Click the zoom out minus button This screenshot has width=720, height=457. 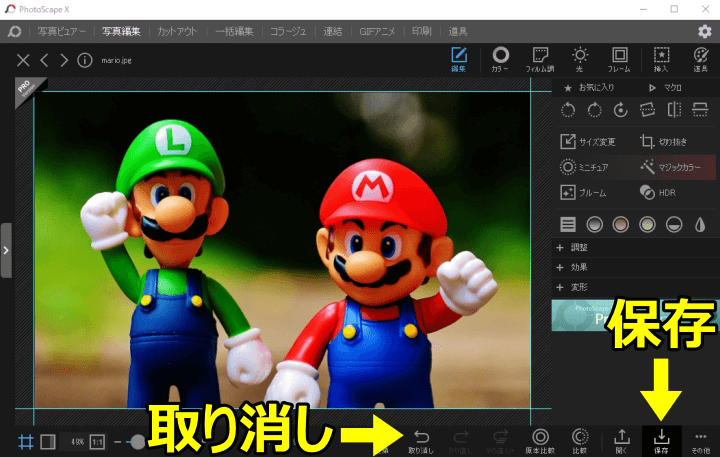pos(118,442)
